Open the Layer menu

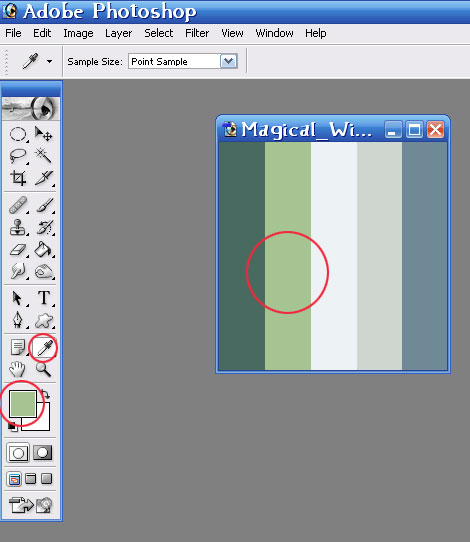click(119, 33)
